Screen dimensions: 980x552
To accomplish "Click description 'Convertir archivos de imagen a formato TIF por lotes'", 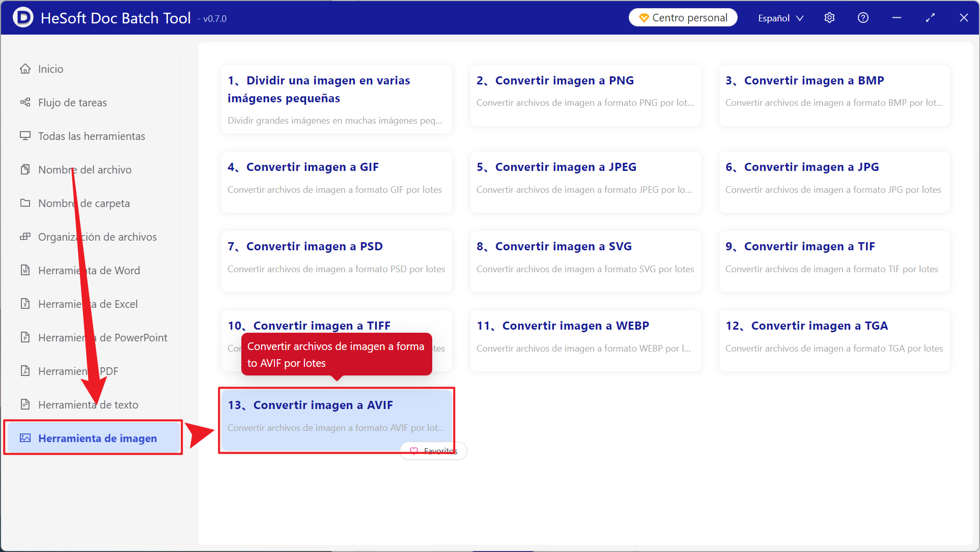I will (832, 269).
